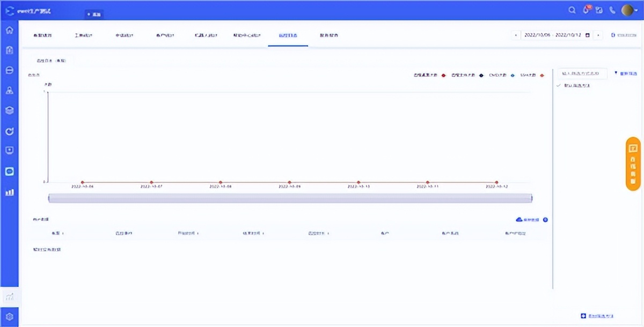Image resolution: width=644 pixels, height=327 pixels.
Task: Go to previous date range arrow
Action: point(516,35)
